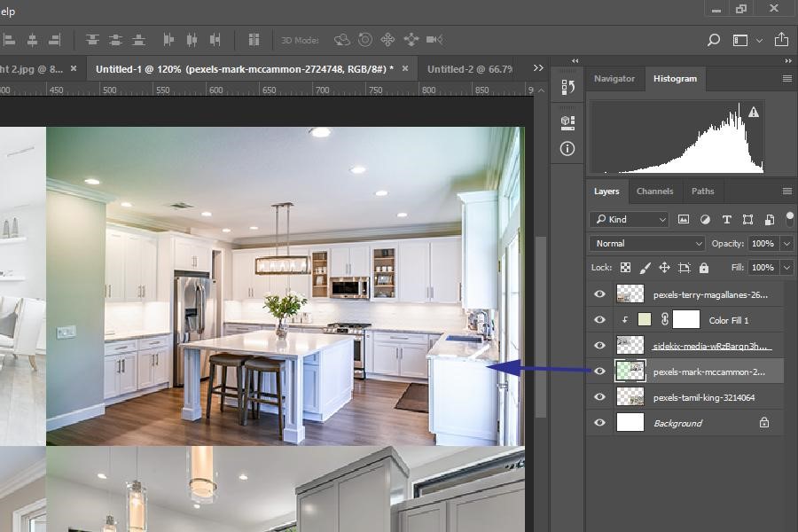Click the Share export icon
The width and height of the screenshot is (798, 532).
(x=781, y=40)
